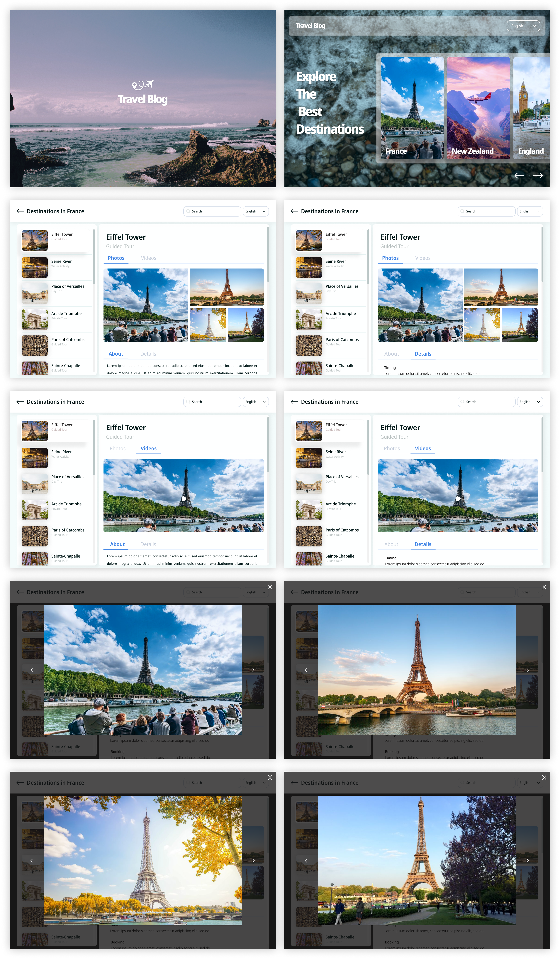Close the lightbox showing autumn yellow-tree Eiffel photo

[x=270, y=778]
